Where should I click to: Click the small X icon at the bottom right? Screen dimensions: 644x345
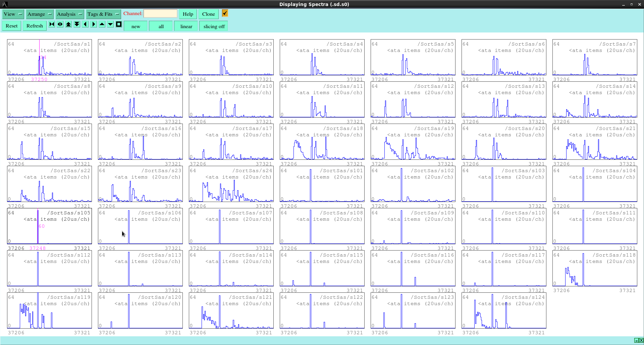641,340
